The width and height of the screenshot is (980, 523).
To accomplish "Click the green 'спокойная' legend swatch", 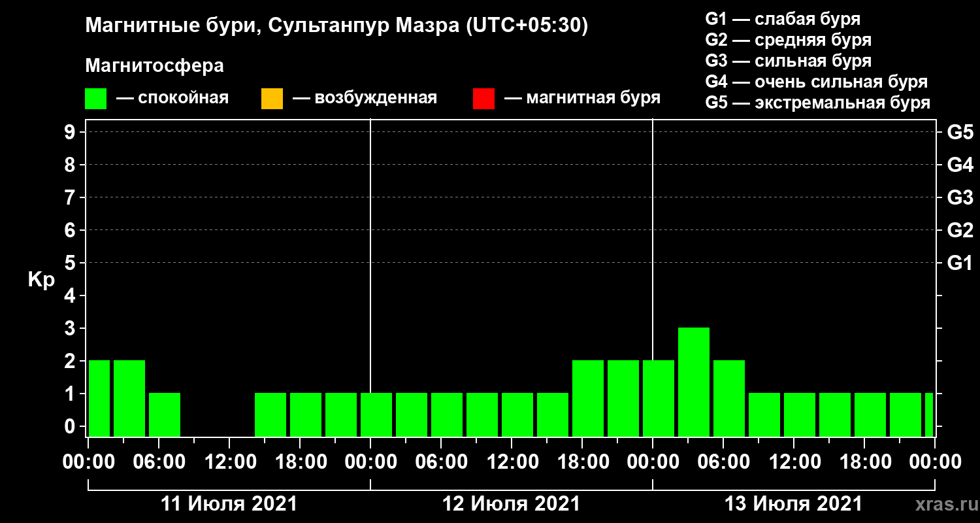I will (96, 99).
